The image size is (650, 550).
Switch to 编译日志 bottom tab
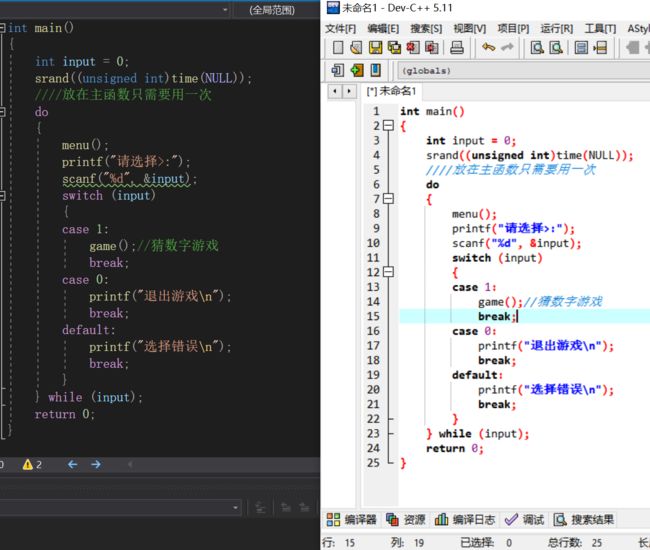[465, 519]
